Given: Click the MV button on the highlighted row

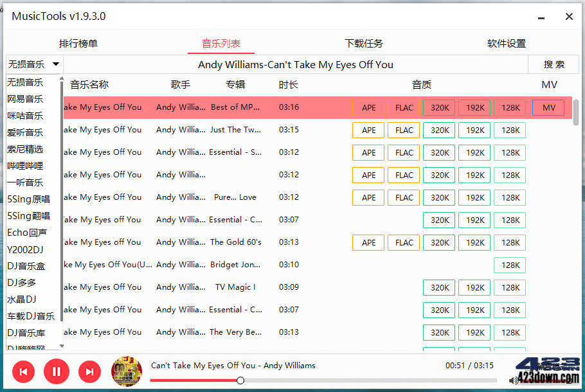Looking at the screenshot, I should (x=548, y=107).
